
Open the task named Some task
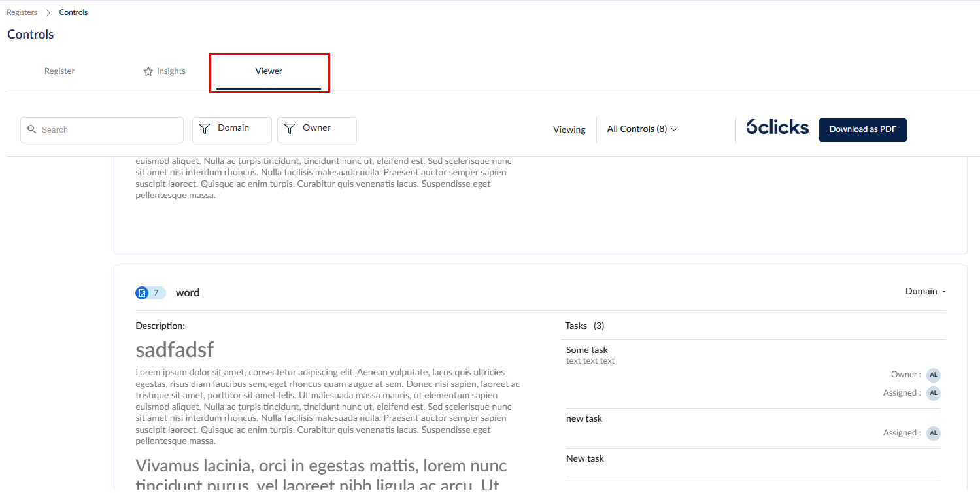(587, 350)
